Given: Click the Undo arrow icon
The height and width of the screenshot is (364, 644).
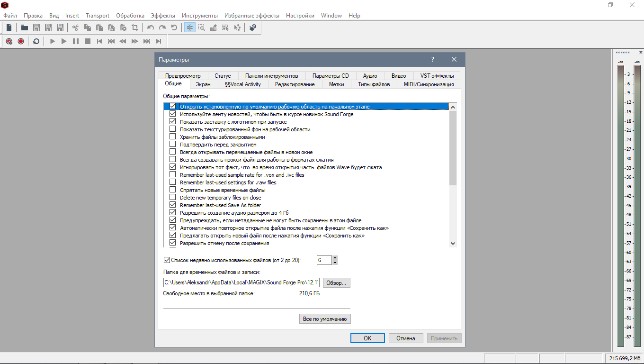Looking at the screenshot, I should [x=151, y=27].
